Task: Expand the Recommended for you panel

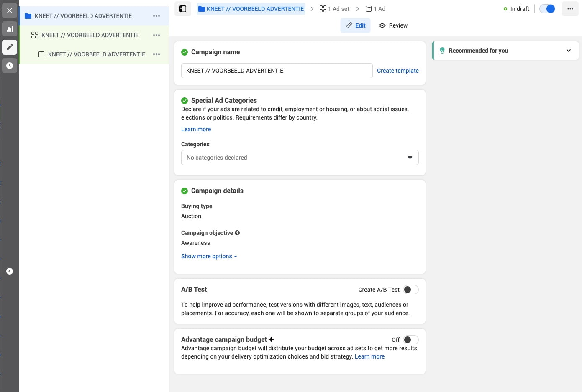Action: coord(505,51)
